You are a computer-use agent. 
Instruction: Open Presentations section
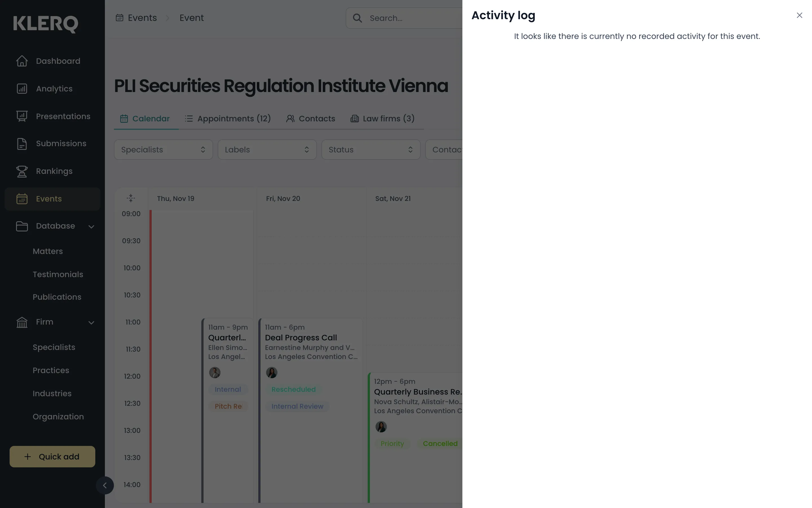52,116
